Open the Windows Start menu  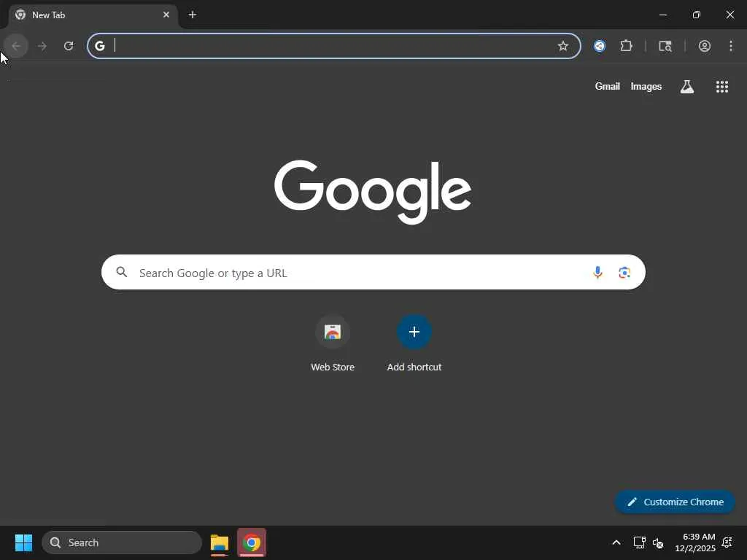23,542
